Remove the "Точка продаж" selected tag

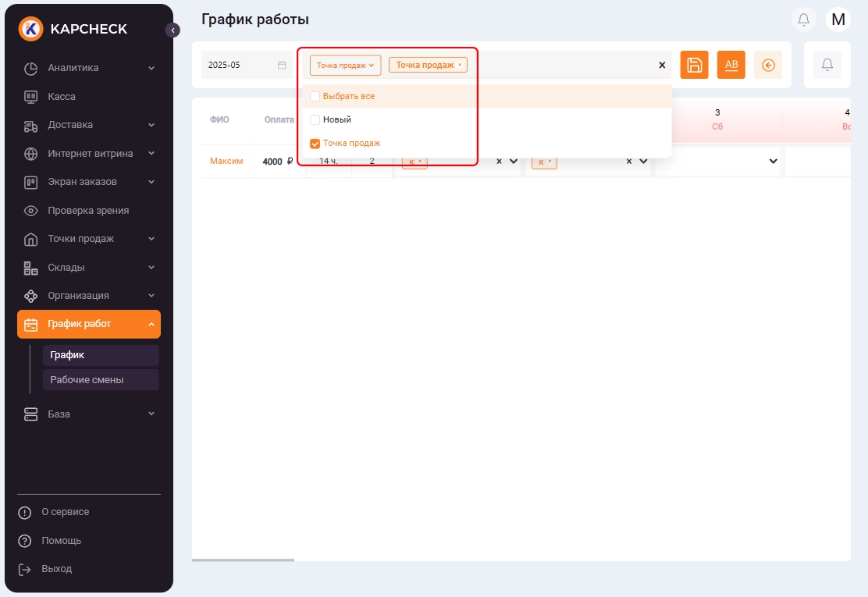pos(460,66)
